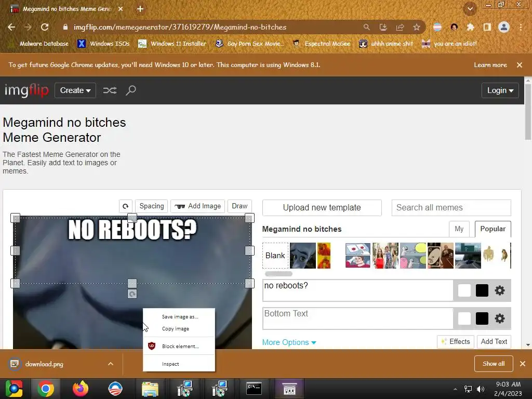
Task: Expand More Options below the text boxes
Action: pyautogui.click(x=289, y=342)
